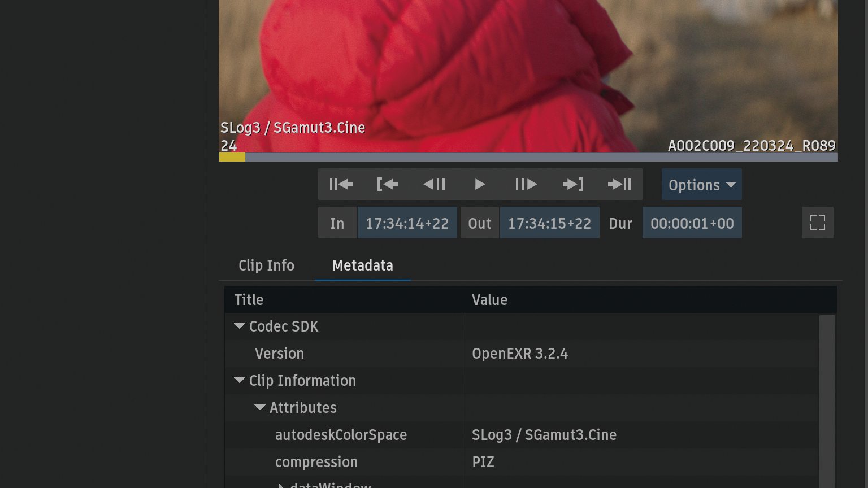Go to the In point

[x=387, y=184]
